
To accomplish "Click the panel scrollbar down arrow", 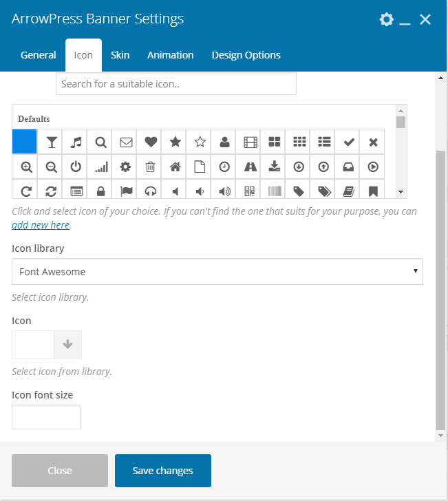I will click(x=440, y=436).
